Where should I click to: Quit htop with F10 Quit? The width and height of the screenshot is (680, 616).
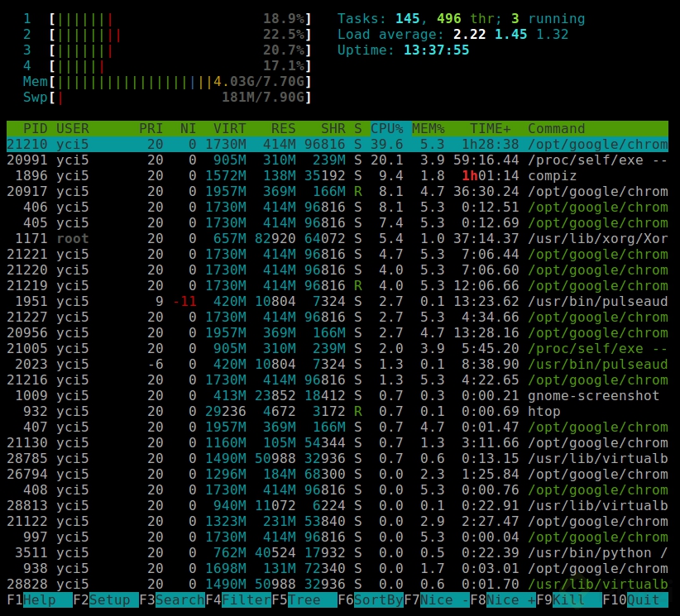tap(636, 600)
